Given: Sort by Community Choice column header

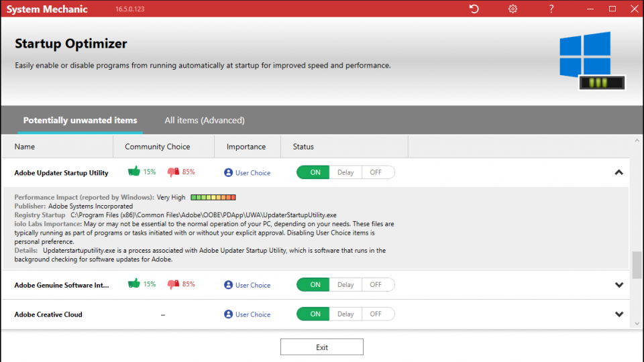Looking at the screenshot, I should point(164,147).
